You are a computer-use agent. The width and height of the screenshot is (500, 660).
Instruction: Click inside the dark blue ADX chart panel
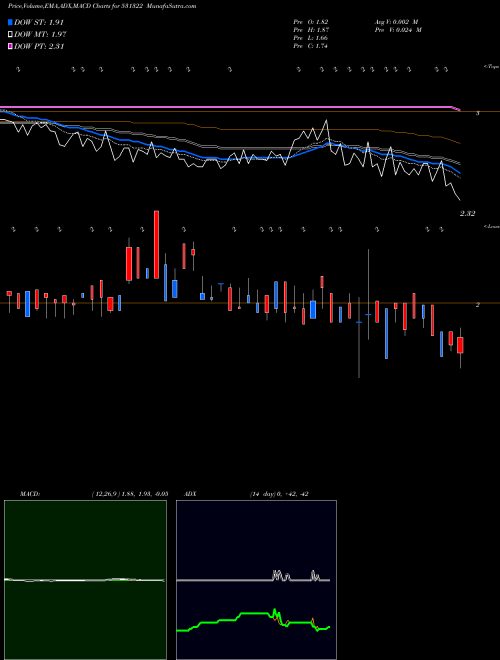coord(256,580)
